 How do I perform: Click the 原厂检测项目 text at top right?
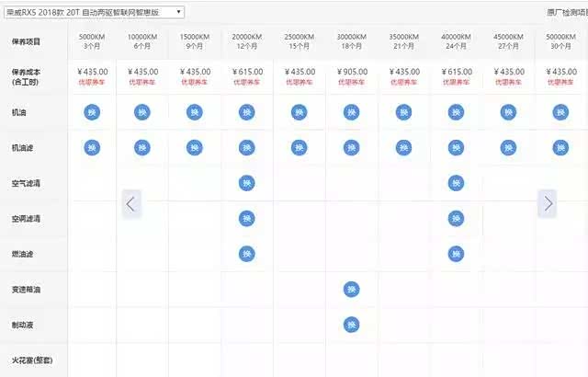[x=567, y=12]
